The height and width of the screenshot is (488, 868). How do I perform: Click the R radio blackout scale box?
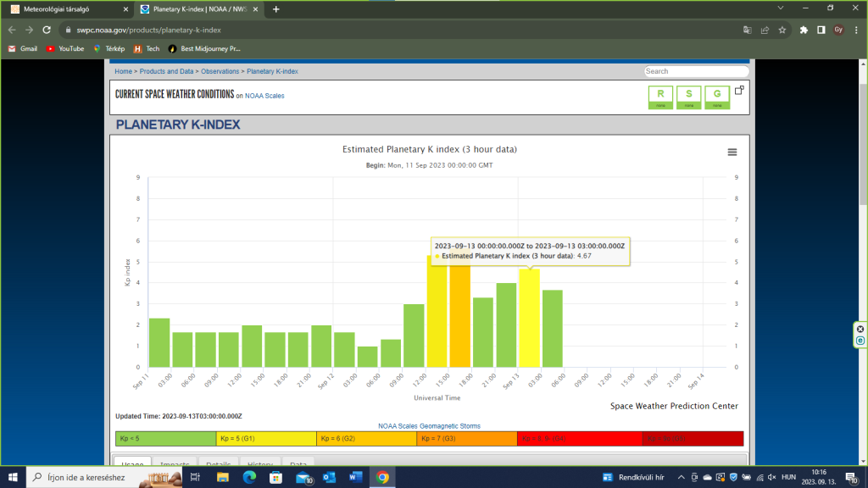point(659,97)
